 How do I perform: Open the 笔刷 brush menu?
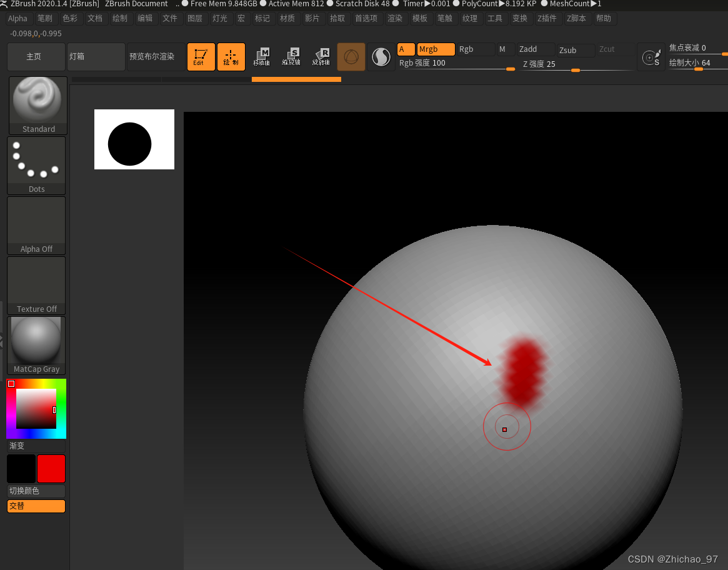(x=45, y=19)
